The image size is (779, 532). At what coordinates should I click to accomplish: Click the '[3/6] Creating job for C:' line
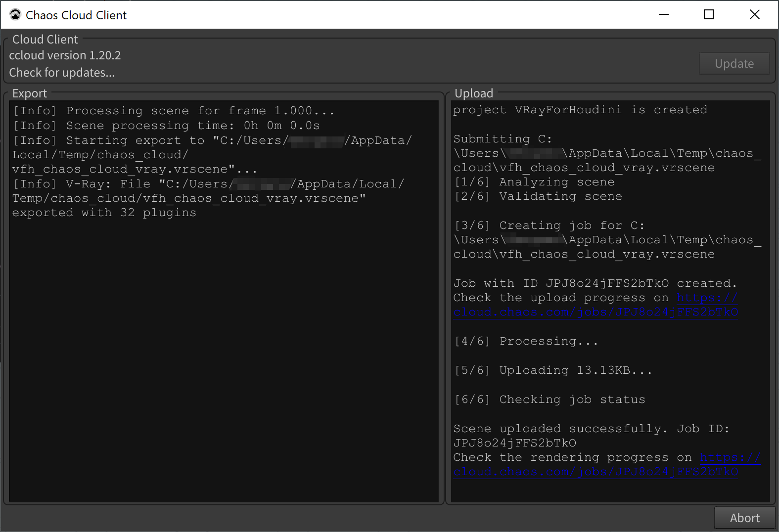(550, 225)
